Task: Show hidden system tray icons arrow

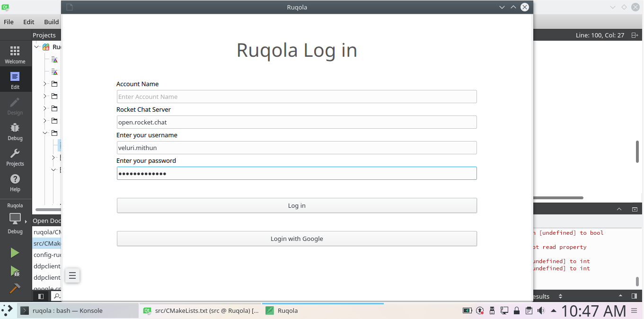Action: coord(552,310)
